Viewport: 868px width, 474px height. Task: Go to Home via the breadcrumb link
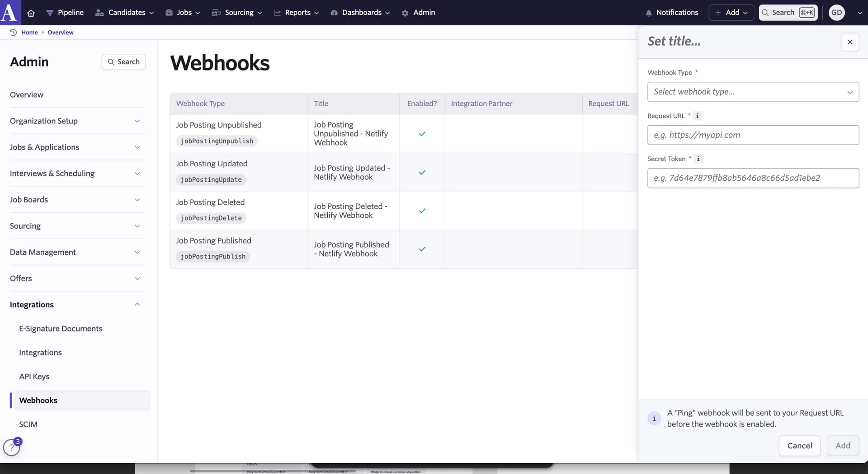pos(29,32)
